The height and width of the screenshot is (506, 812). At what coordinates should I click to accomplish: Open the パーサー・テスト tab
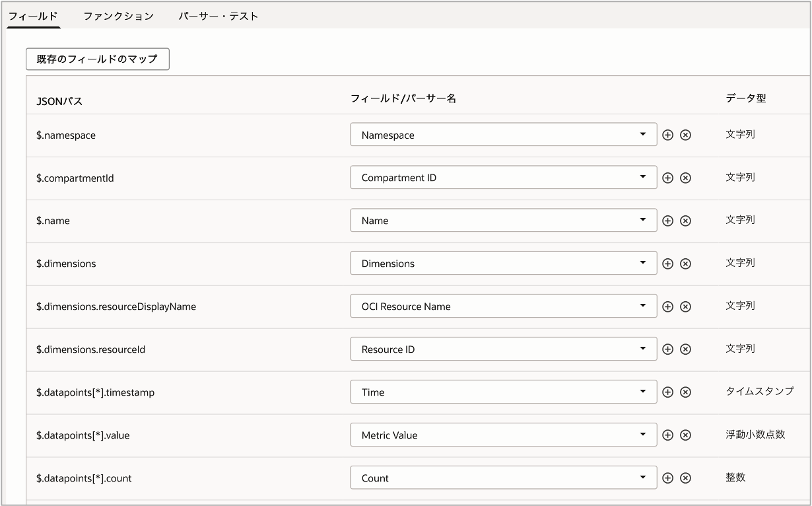218,16
